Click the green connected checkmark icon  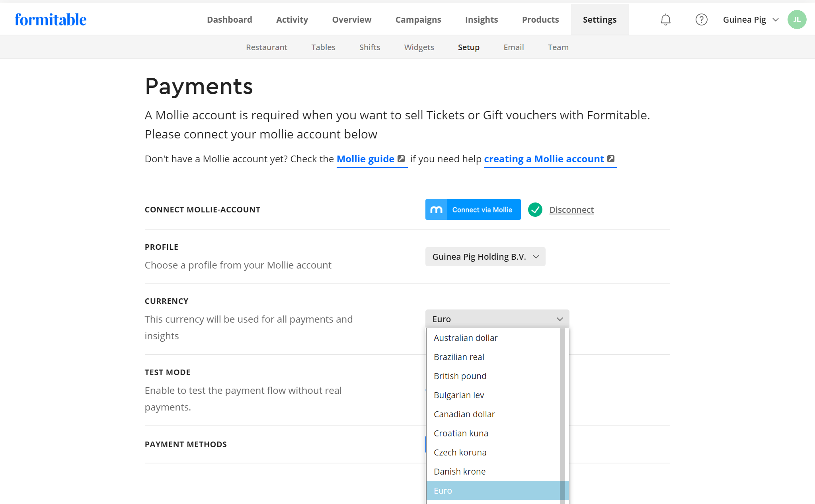point(535,210)
